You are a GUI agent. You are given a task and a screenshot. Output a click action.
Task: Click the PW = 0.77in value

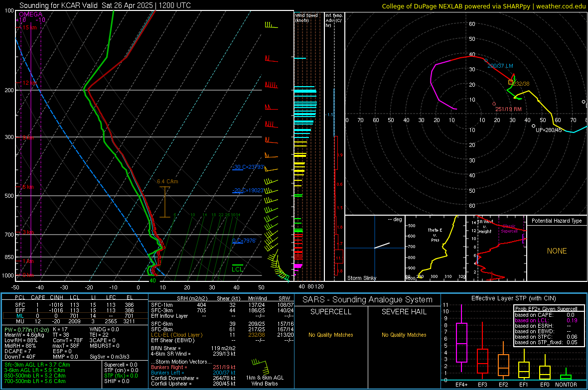coord(25,330)
